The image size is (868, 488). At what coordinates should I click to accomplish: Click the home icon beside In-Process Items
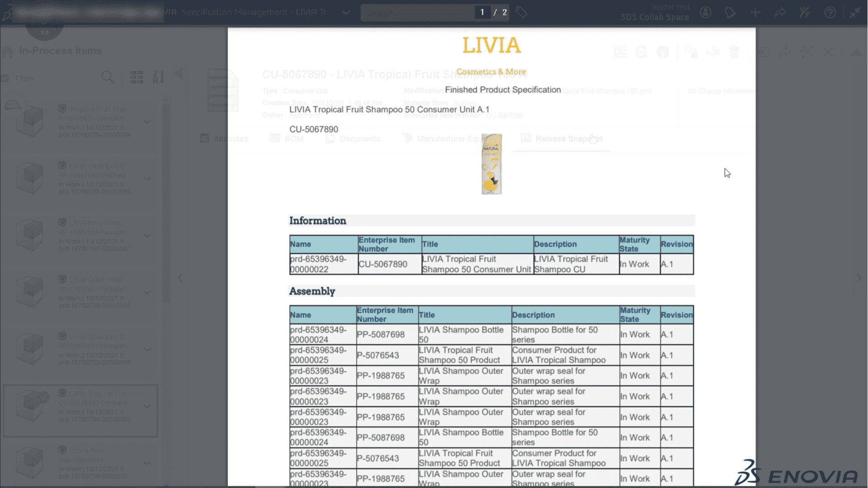[x=8, y=51]
